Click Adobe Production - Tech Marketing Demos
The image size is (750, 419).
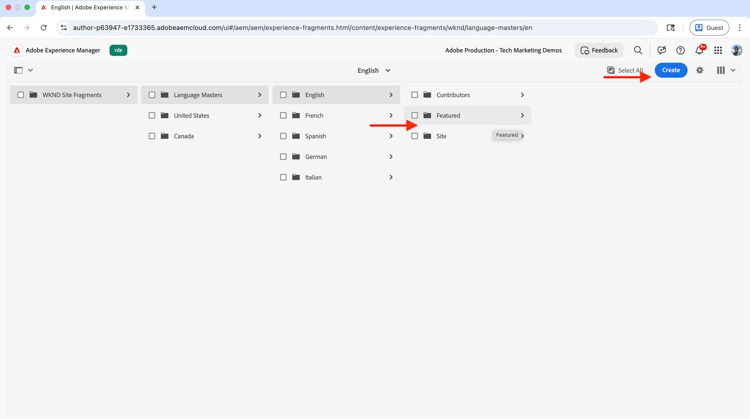(x=503, y=50)
